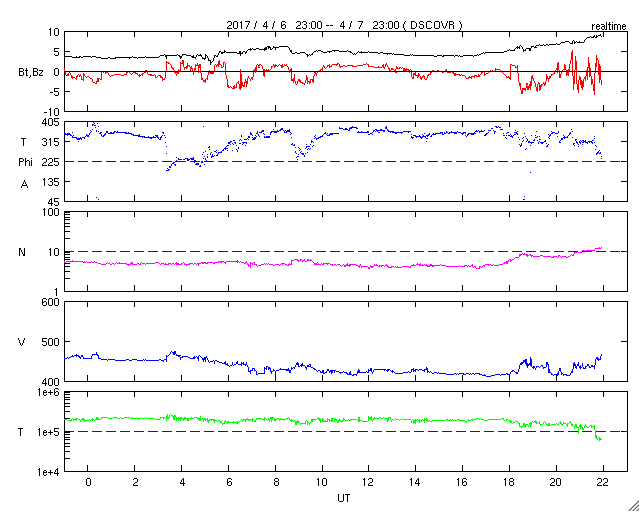This screenshot has height=512, width=640.
Task: Click the "500" tick on velocity panel
Action: tap(51, 342)
